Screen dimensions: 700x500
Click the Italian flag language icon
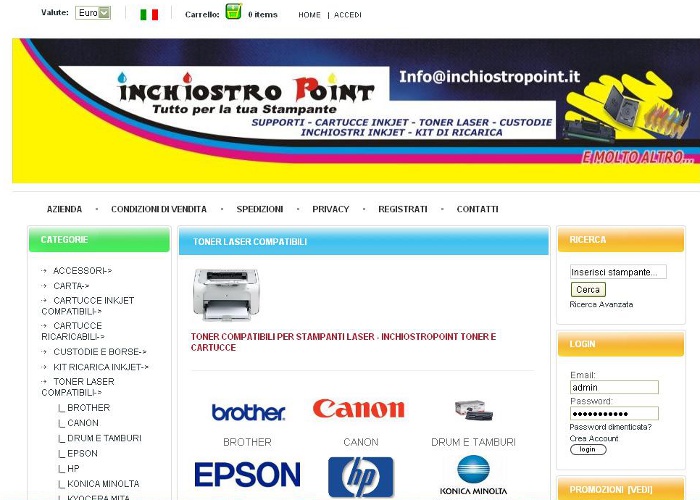149,15
